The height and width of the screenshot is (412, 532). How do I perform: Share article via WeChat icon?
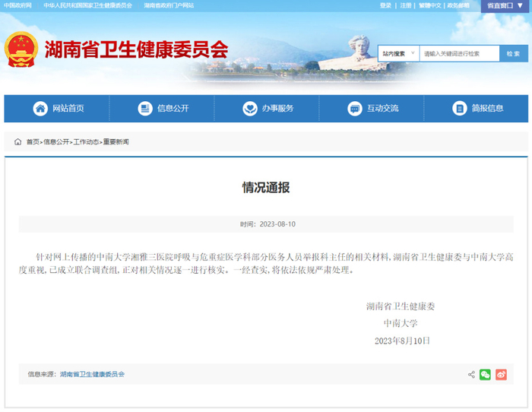tap(485, 375)
